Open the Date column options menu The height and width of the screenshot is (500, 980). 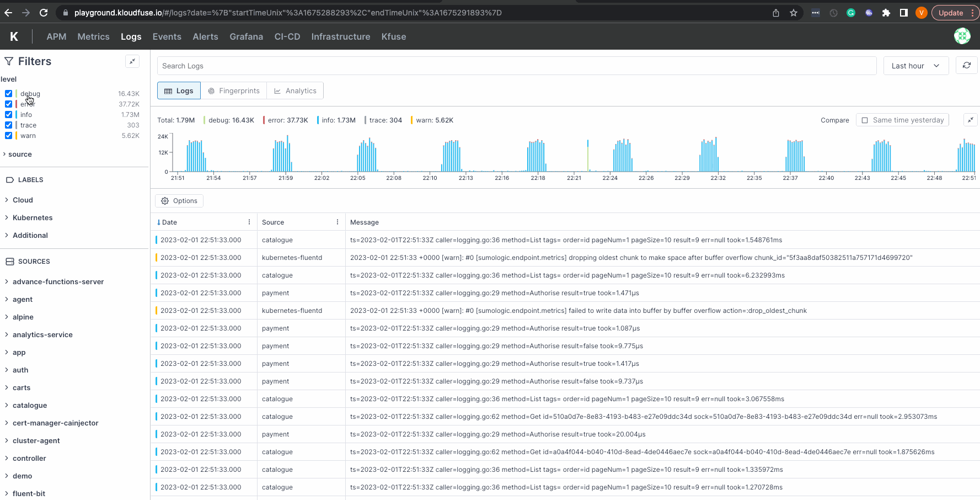[x=249, y=222]
